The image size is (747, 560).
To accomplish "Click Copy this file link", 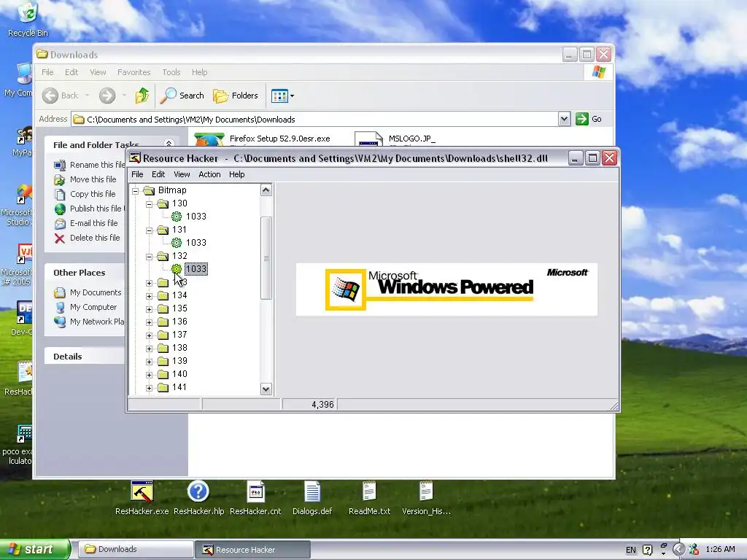I will pyautogui.click(x=93, y=194).
